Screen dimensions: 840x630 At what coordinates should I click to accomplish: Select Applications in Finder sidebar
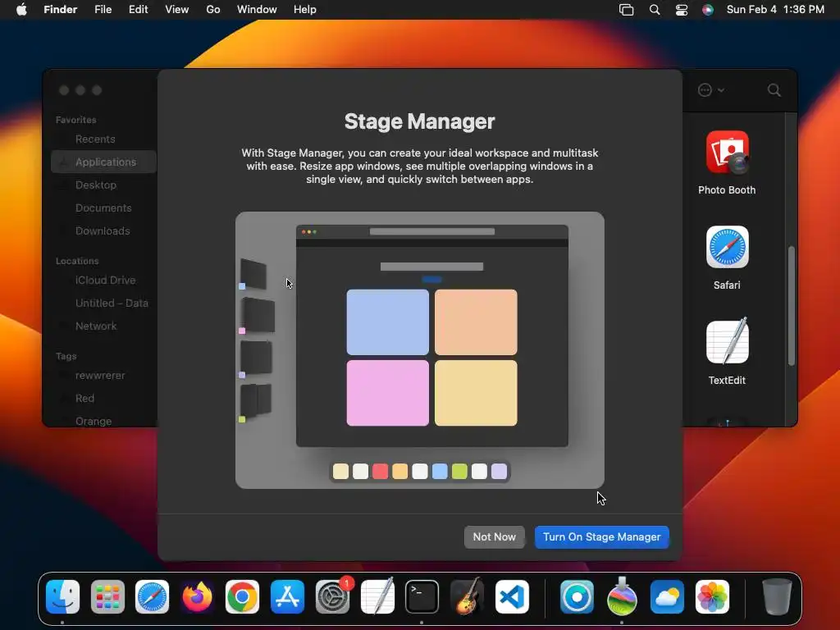click(x=104, y=162)
